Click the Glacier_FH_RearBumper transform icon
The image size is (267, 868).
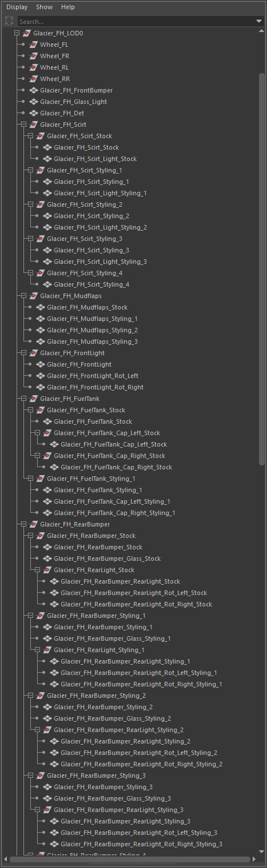pyautogui.click(x=33, y=524)
